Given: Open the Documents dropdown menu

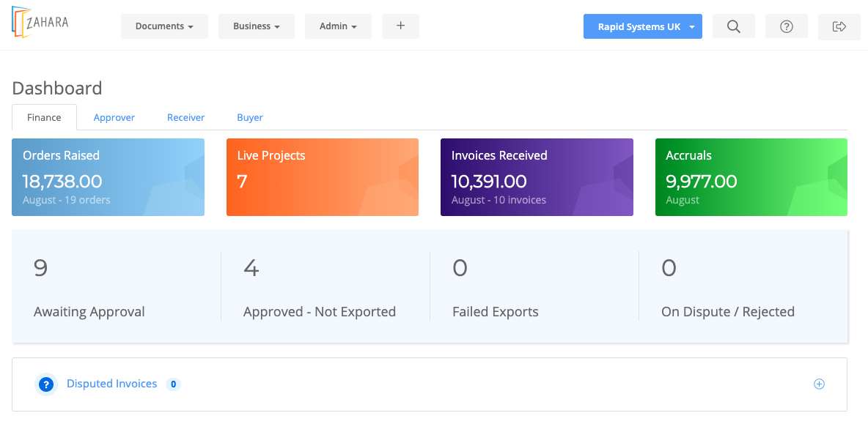Looking at the screenshot, I should tap(164, 26).
